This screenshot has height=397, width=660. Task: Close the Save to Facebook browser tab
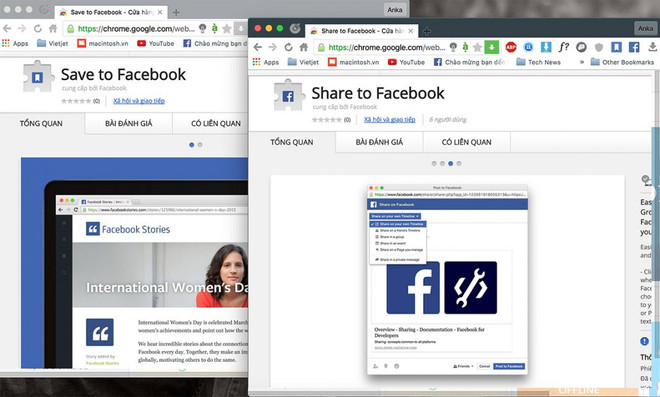[160, 12]
